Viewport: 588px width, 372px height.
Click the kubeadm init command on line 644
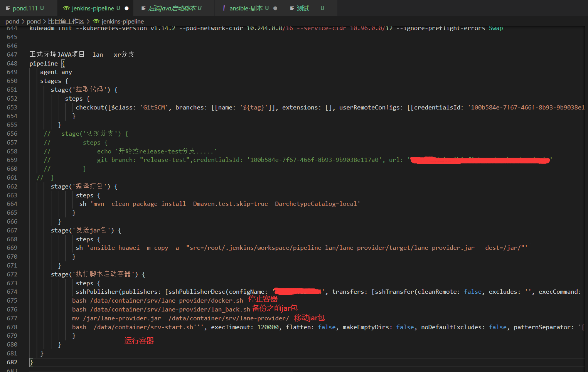tap(266, 28)
